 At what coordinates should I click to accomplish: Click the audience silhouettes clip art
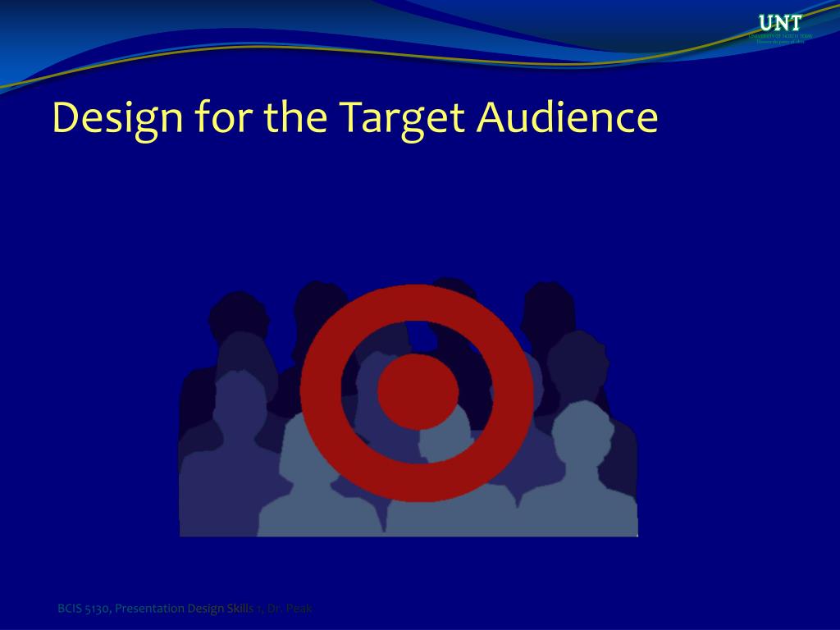tap(409, 407)
